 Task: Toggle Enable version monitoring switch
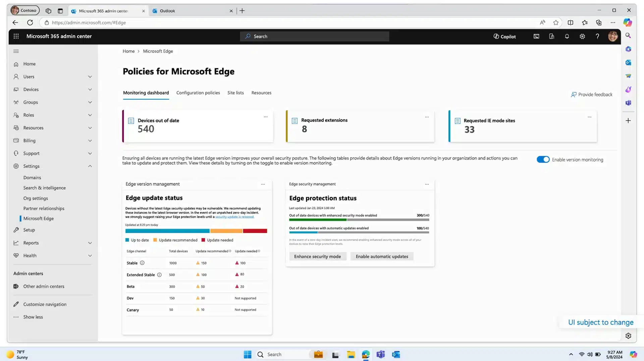[543, 160]
